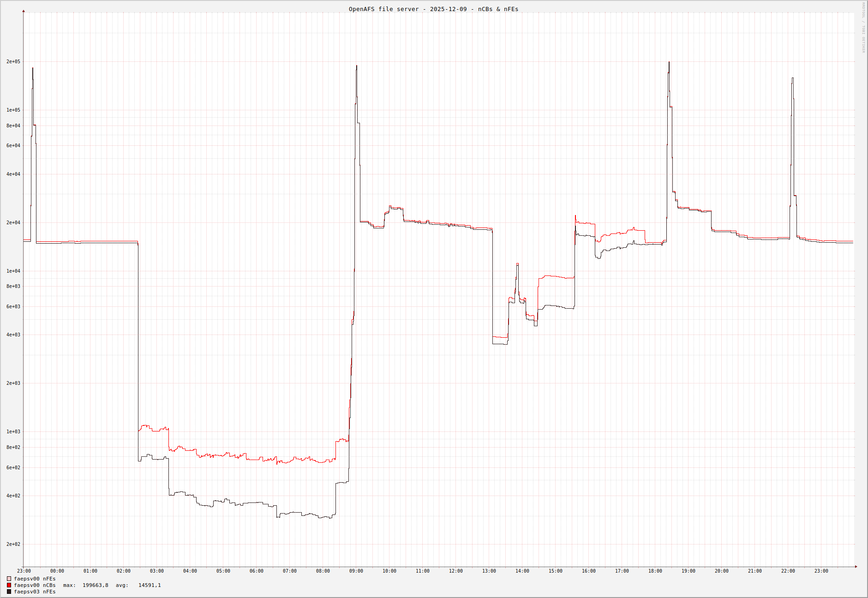
Task: Click the RRDTOOL / TOBI OETIKER watermark
Action: pos(863,28)
